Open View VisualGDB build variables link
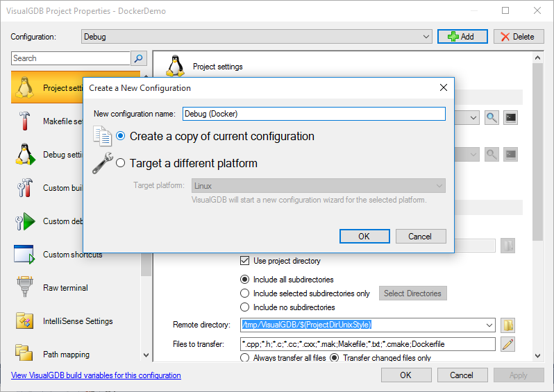Image resolution: width=554 pixels, height=392 pixels. pyautogui.click(x=96, y=375)
